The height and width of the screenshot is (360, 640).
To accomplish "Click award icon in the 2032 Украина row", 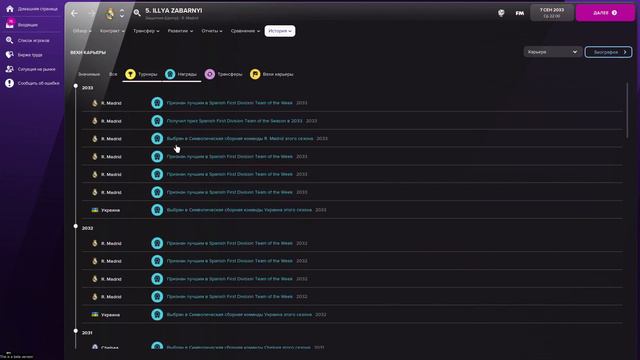I will pyautogui.click(x=157, y=314).
